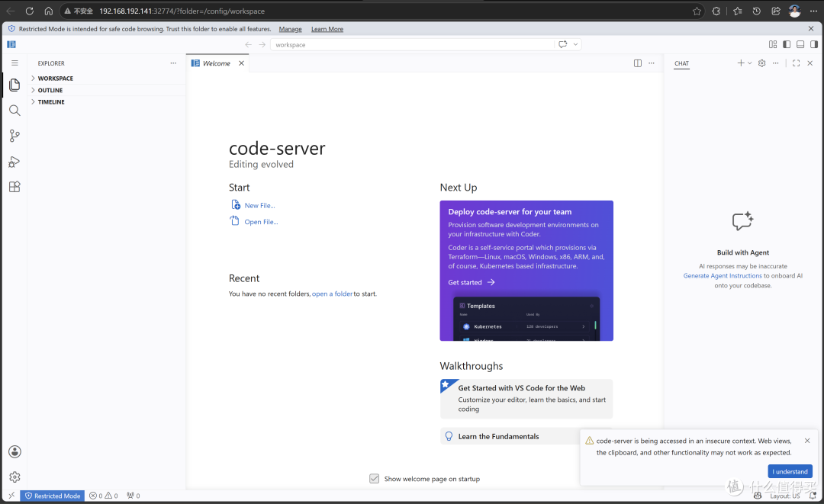Expand the WORKSPACE section

(x=107, y=79)
